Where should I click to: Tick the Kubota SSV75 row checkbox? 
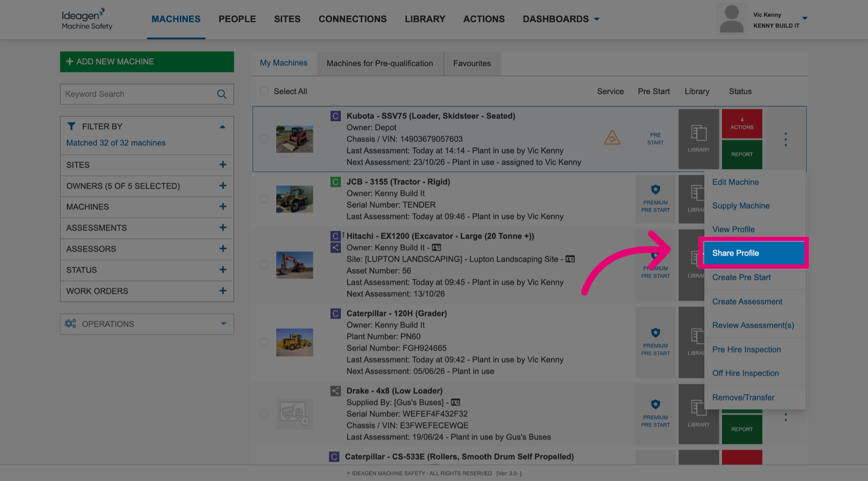[264, 139]
